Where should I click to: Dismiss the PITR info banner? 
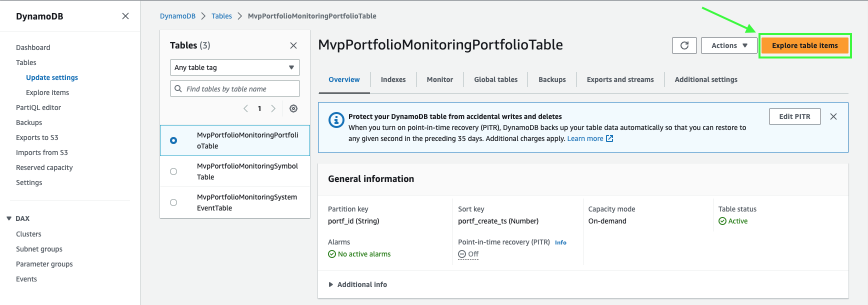[833, 116]
